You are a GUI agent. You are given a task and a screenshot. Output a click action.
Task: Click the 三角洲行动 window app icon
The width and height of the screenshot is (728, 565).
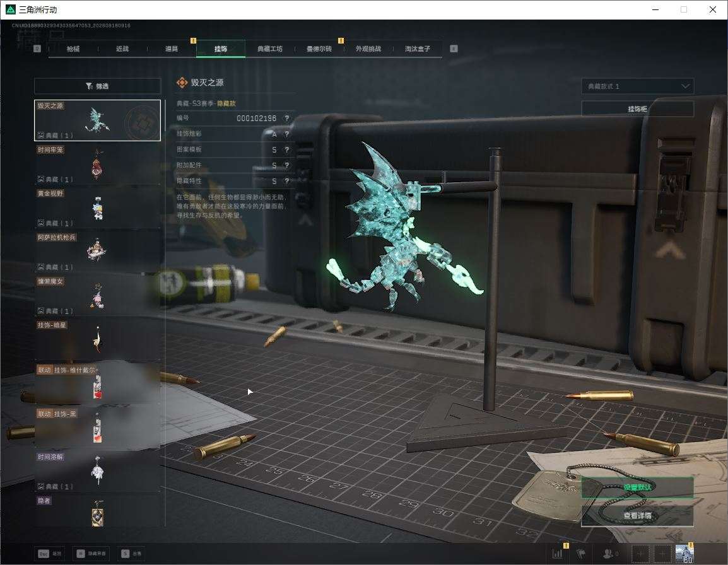pyautogui.click(x=10, y=9)
